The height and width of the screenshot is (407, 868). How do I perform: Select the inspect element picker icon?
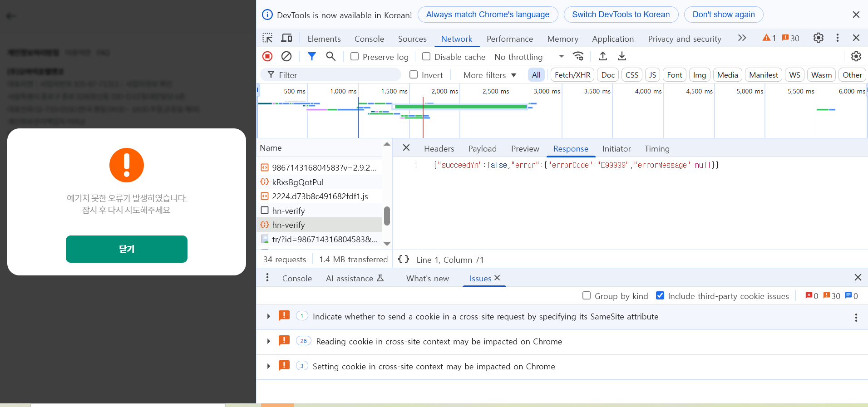tap(267, 38)
